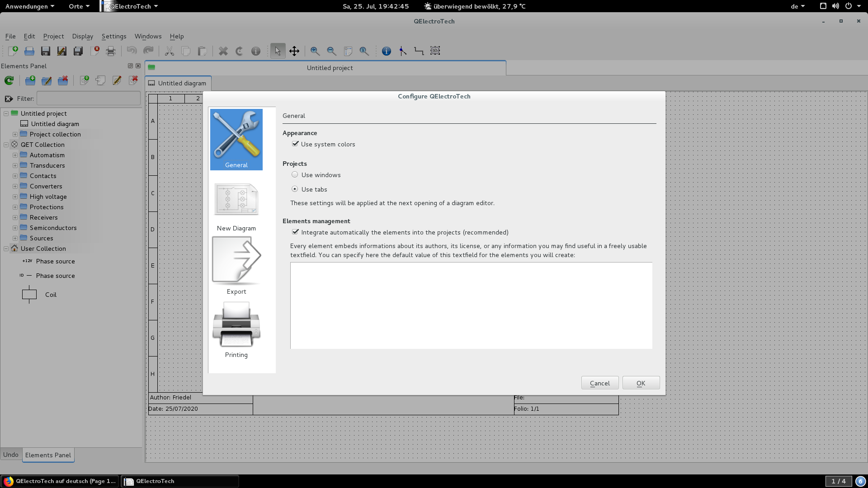Screen dimensions: 868x488
Task: Select the move/pan cross-arrows tool
Action: pyautogui.click(x=294, y=51)
